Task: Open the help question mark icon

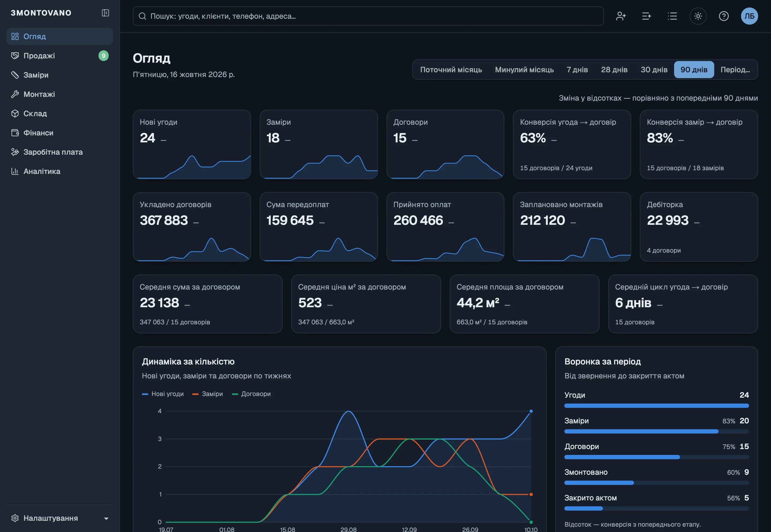Action: [724, 16]
